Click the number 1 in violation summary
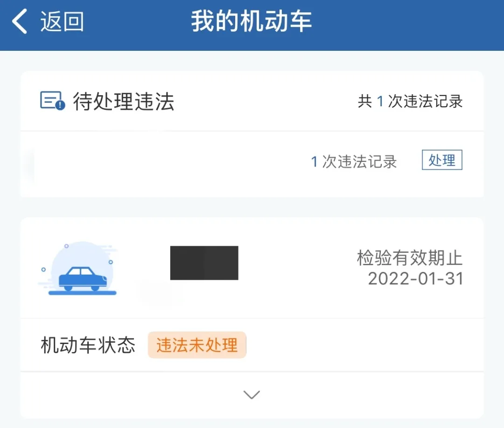 (x=380, y=102)
